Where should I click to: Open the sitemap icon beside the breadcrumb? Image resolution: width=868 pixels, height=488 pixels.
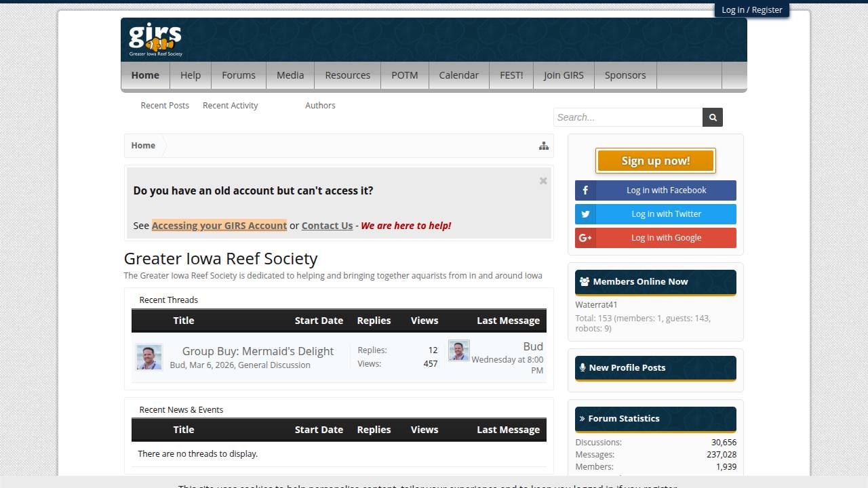click(x=543, y=145)
